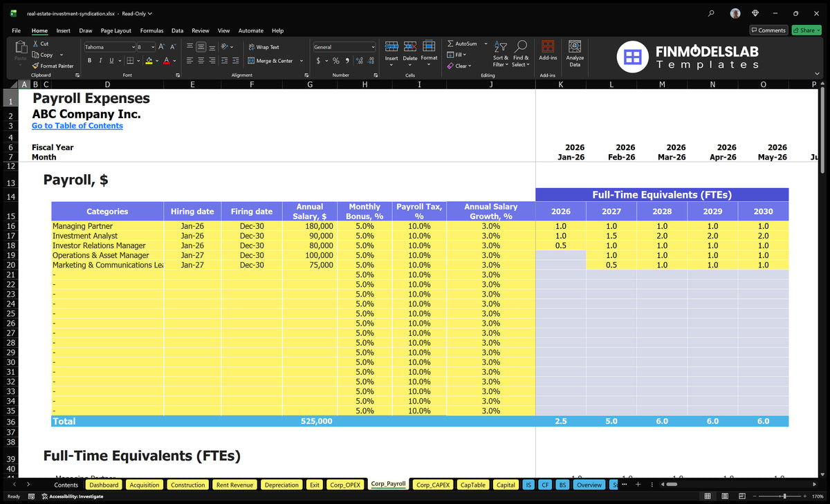Click the Decrease Indent icon
830x504 pixels.
224,61
